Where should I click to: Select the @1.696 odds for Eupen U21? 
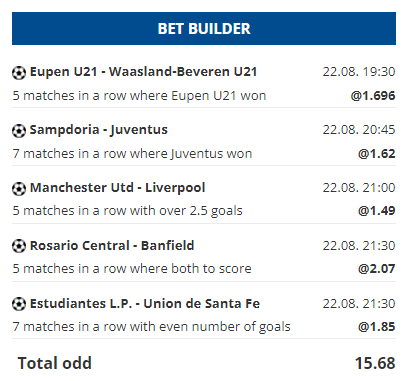coord(373,96)
